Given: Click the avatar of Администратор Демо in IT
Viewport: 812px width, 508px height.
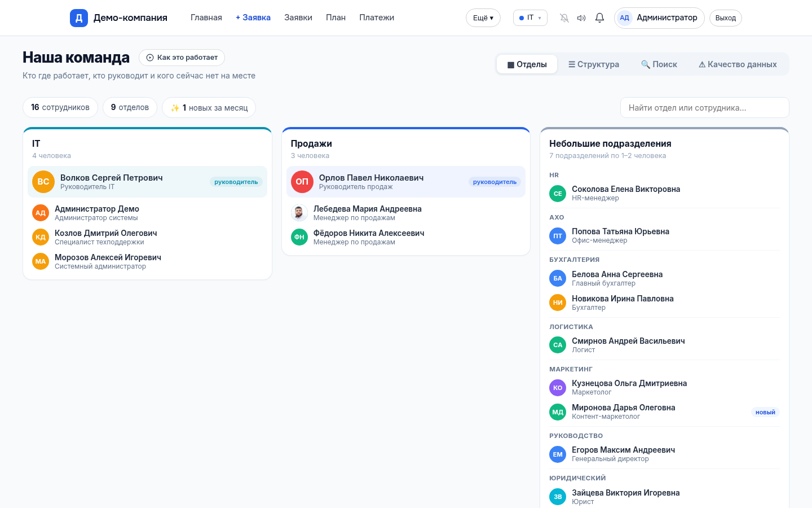Looking at the screenshot, I should click(41, 213).
